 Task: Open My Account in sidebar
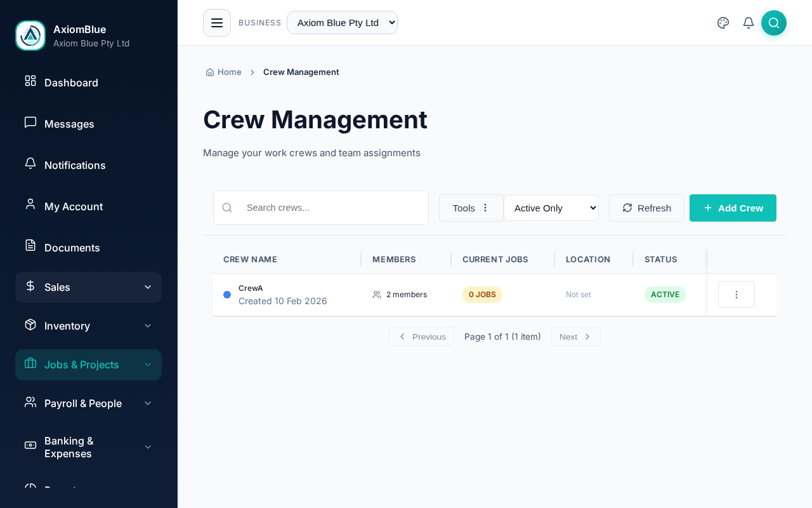[x=88, y=206]
